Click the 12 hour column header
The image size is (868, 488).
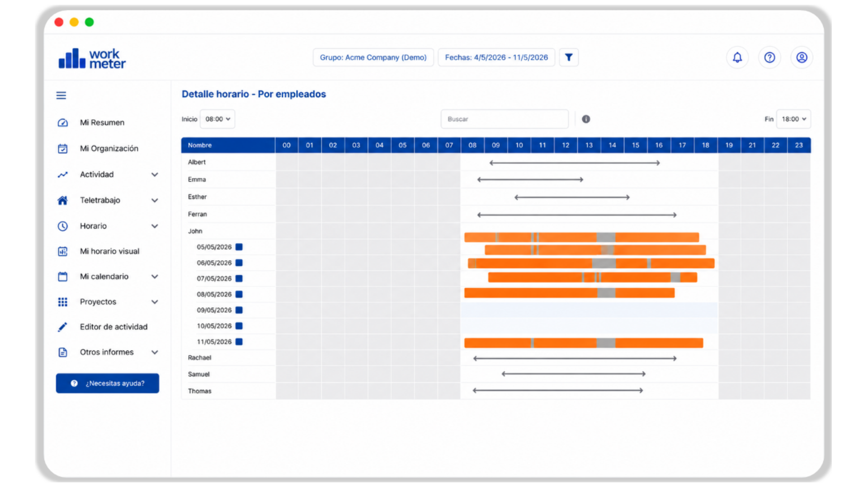566,145
